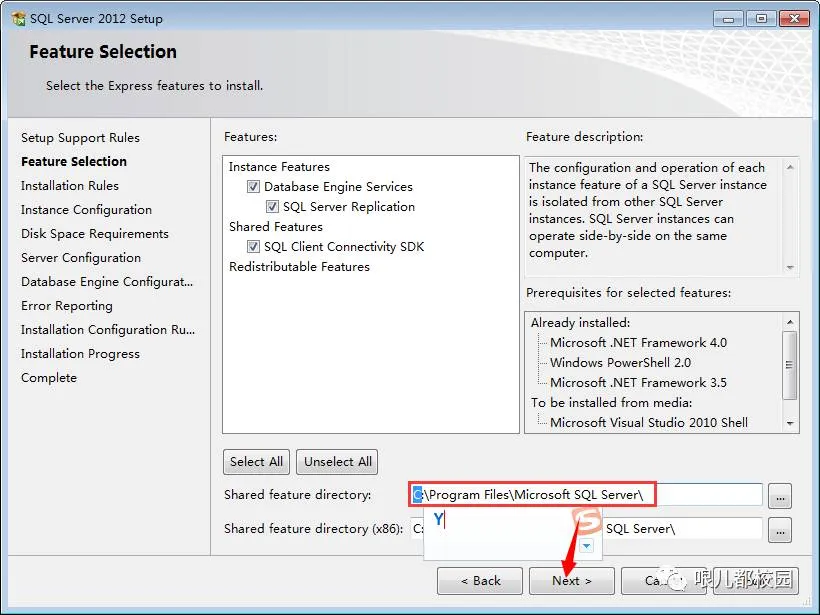The height and width of the screenshot is (615, 820).
Task: Click Complete step in sidebar
Action: tap(49, 378)
